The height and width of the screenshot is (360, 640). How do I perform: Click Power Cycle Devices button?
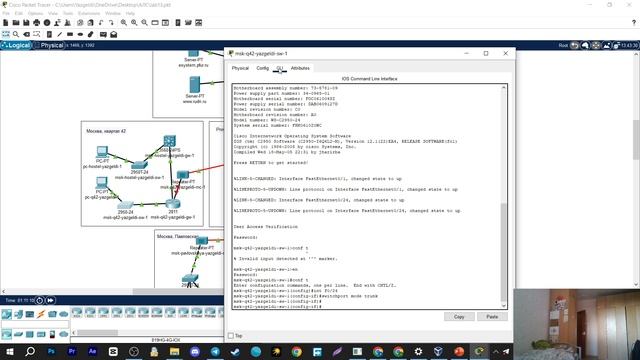pyautogui.click(x=40, y=300)
